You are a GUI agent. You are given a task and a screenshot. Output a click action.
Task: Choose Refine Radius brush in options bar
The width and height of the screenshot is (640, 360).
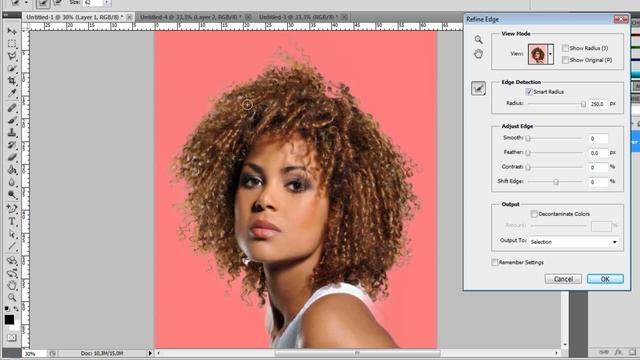(x=43, y=4)
